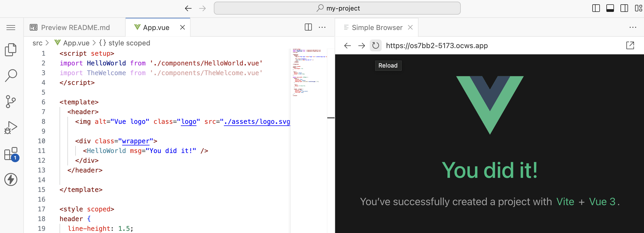Open Simple Browser group ellipsis menu
The image size is (644, 233).
tap(633, 27)
